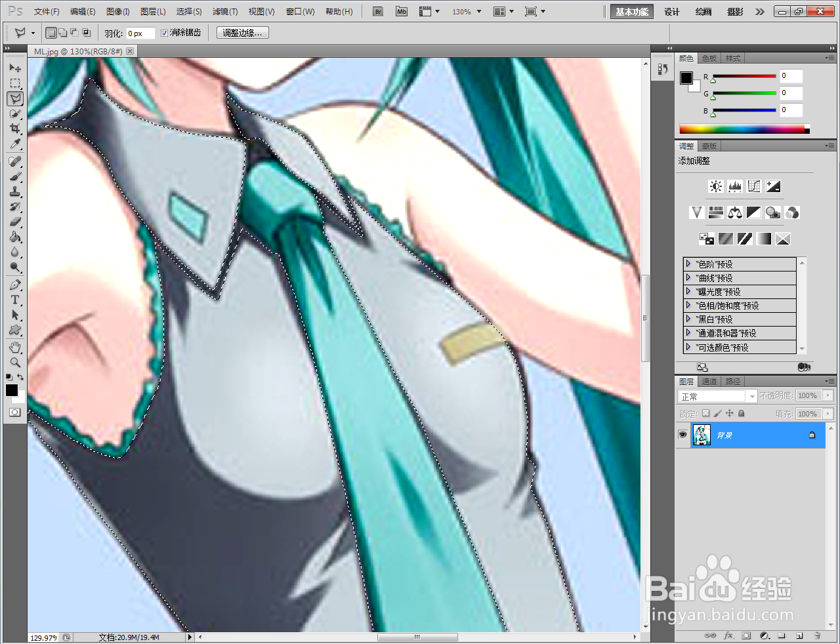Toggle the 消除锯齿 anti-alias checkbox
The image size is (840, 644).
164,33
